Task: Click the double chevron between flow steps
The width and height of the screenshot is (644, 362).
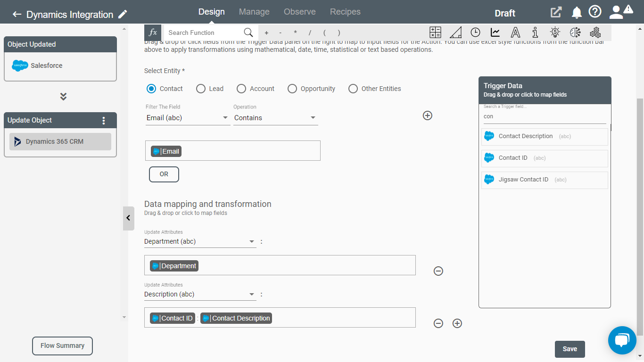Action: 63,97
